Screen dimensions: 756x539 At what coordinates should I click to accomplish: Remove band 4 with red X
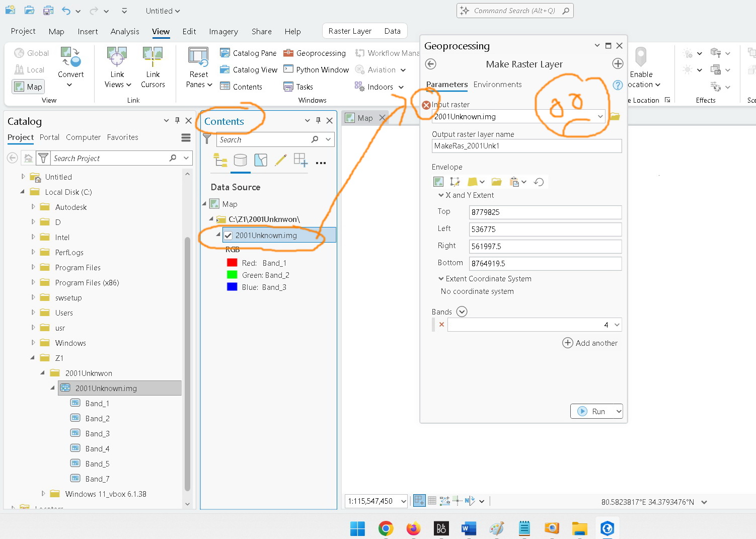[441, 325]
